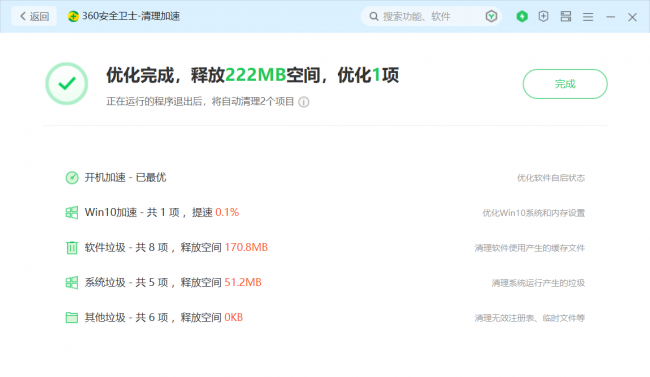Image resolution: width=650 pixels, height=377 pixels.
Task: Click the 360安全卫士 logo icon
Action: pyautogui.click(x=73, y=17)
